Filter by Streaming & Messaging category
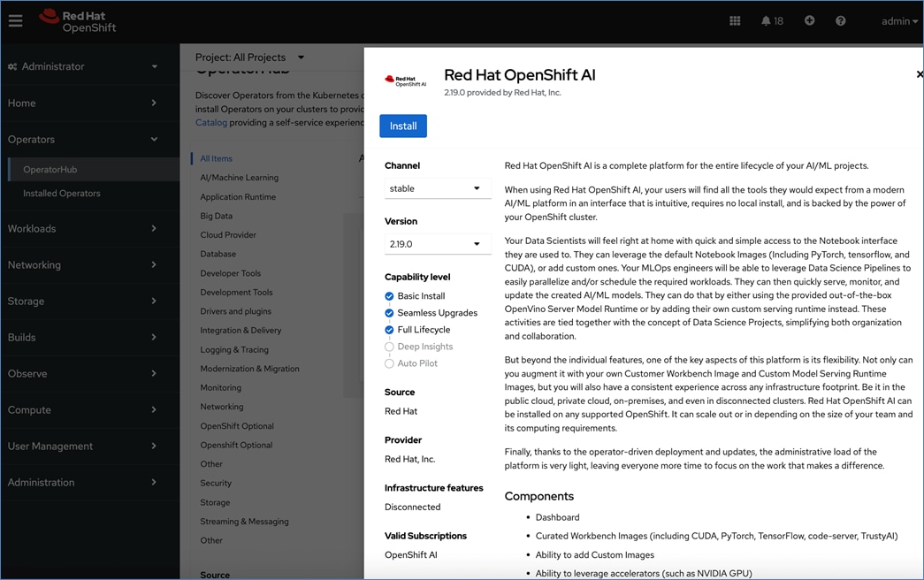 point(245,522)
